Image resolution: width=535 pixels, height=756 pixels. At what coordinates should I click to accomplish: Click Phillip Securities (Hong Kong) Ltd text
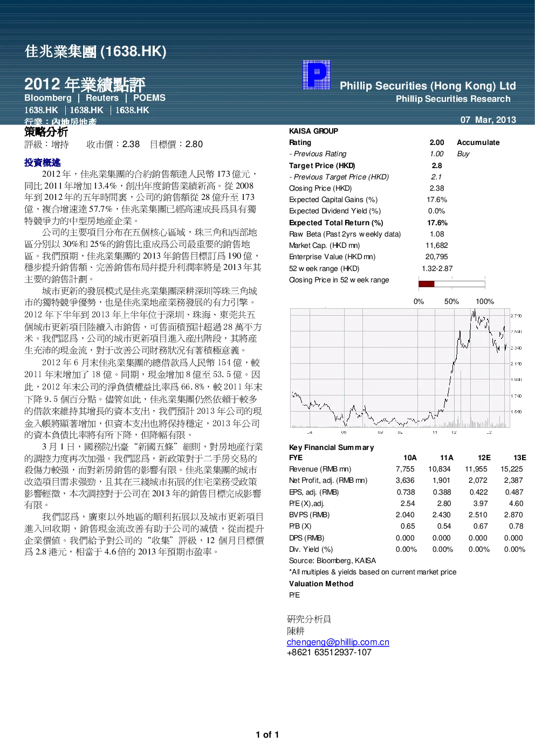click(428, 86)
